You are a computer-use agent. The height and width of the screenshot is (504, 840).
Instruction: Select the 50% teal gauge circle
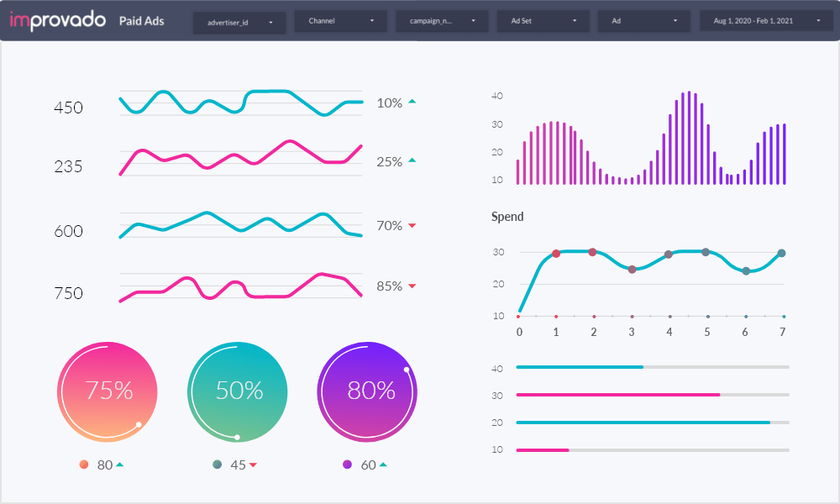[x=238, y=391]
